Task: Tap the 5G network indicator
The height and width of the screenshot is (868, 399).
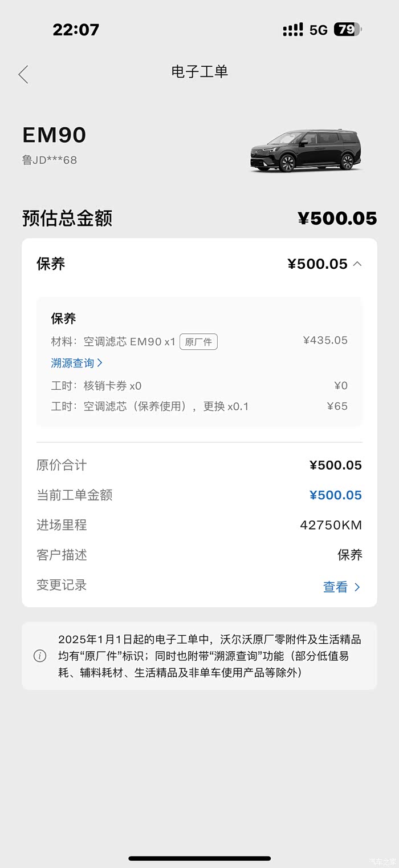Action: (x=319, y=30)
